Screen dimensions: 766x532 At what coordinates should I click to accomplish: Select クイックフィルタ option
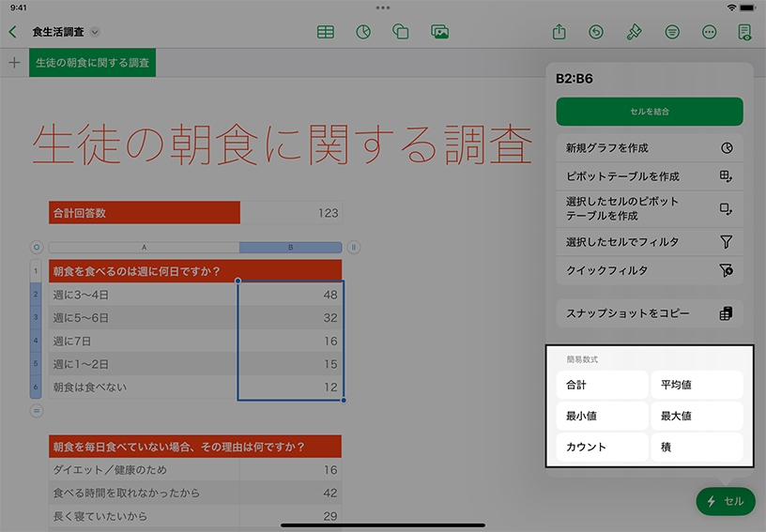point(649,270)
